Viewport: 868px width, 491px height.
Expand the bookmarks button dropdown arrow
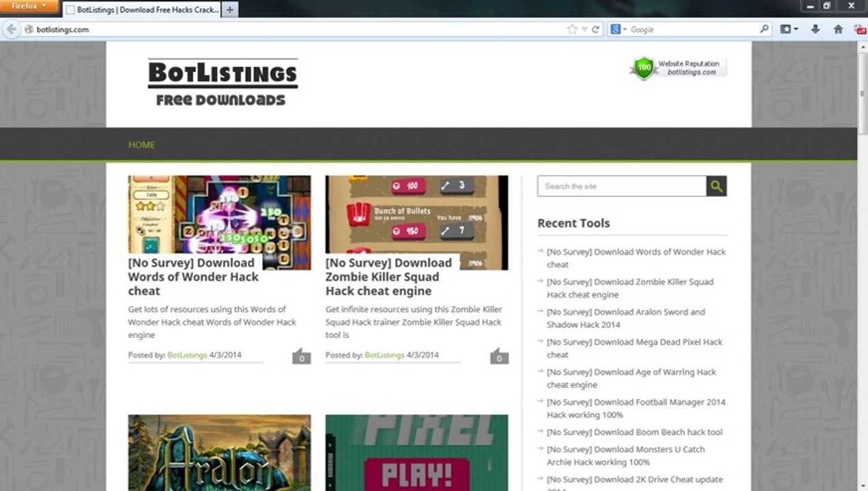(796, 30)
